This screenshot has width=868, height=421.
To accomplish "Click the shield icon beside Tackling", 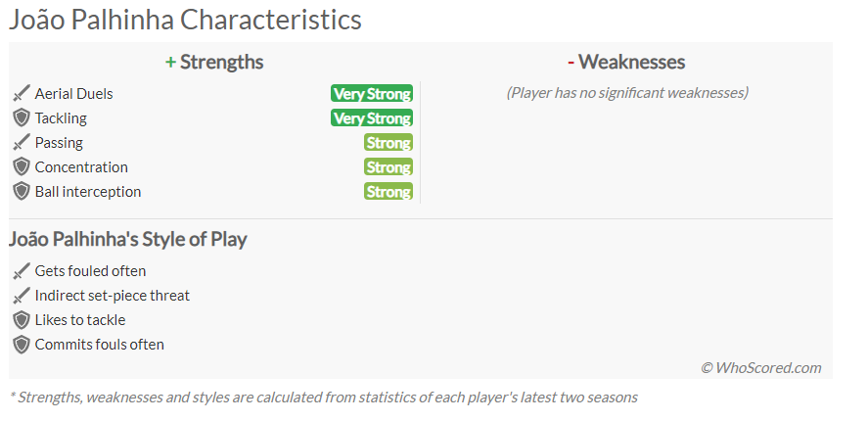I will click(21, 118).
